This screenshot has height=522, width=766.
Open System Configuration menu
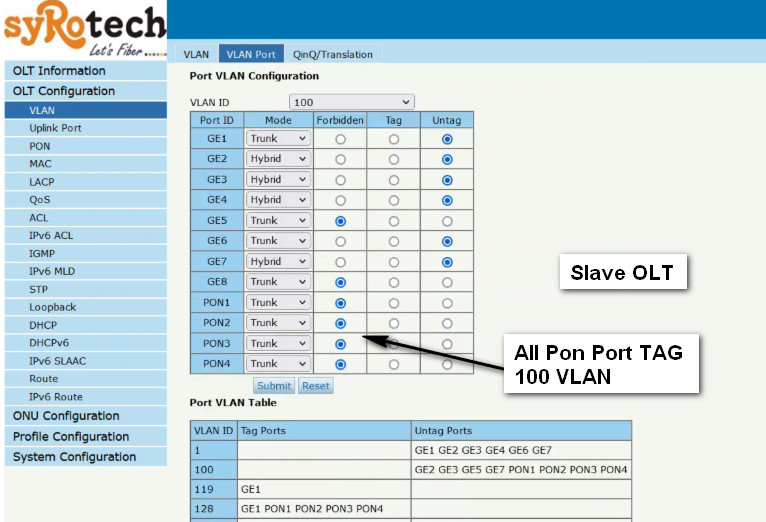[74, 457]
